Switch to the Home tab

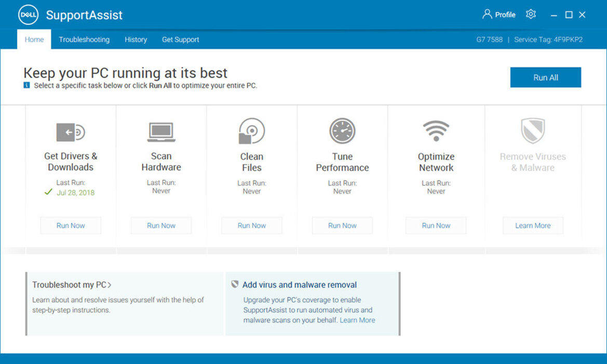pyautogui.click(x=34, y=39)
